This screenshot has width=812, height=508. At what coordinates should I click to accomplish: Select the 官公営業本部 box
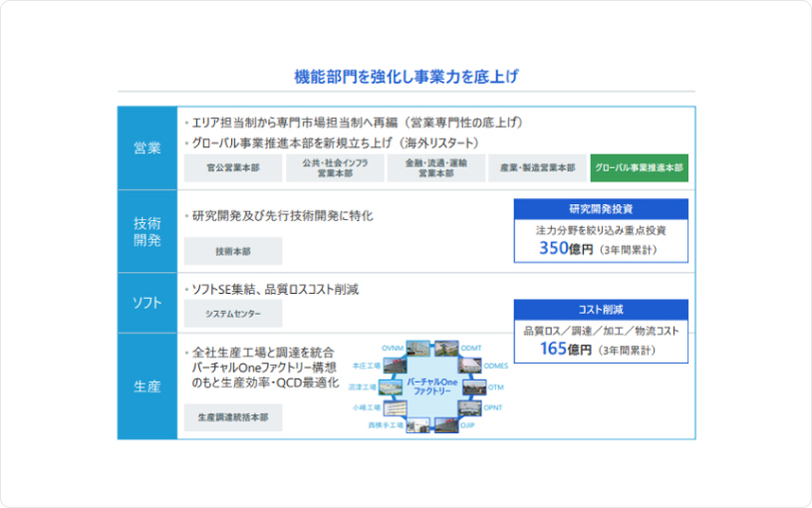click(233, 167)
